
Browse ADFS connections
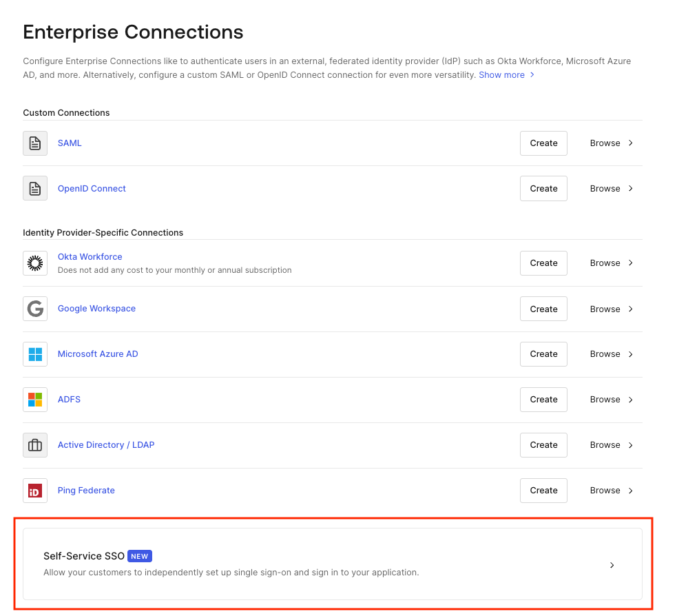612,400
